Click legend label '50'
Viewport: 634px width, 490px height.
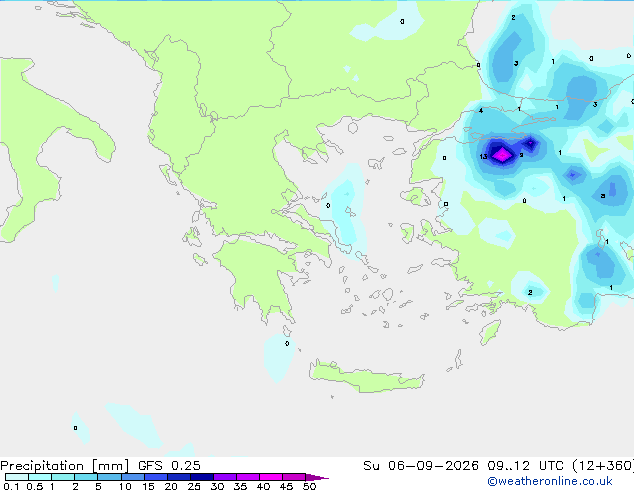(309, 486)
